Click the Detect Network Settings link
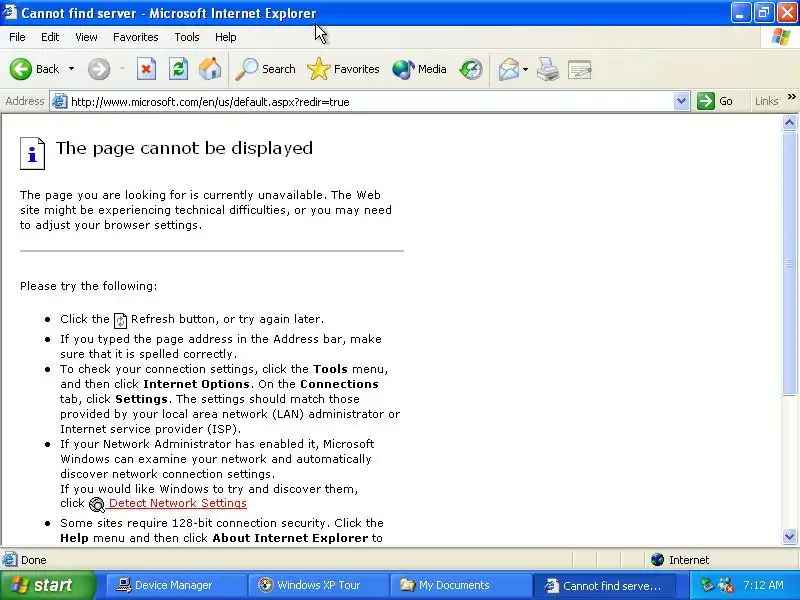Image resolution: width=800 pixels, height=600 pixels. (x=178, y=503)
